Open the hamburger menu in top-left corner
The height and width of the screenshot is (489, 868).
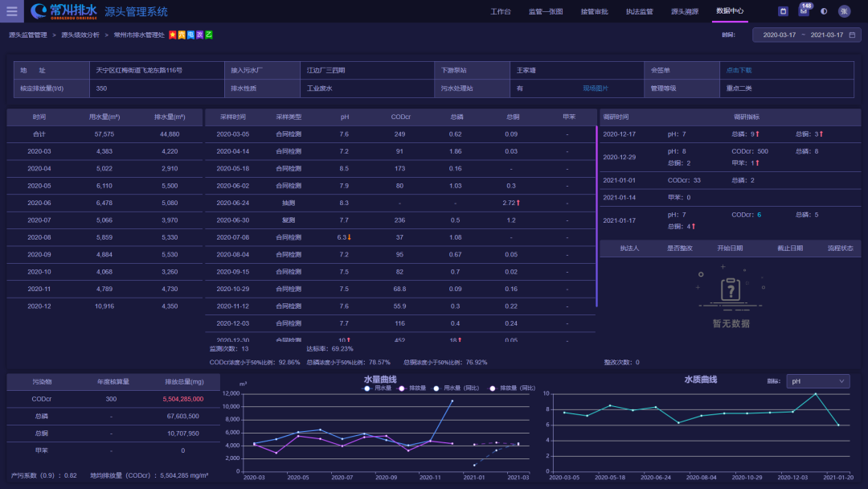point(11,11)
